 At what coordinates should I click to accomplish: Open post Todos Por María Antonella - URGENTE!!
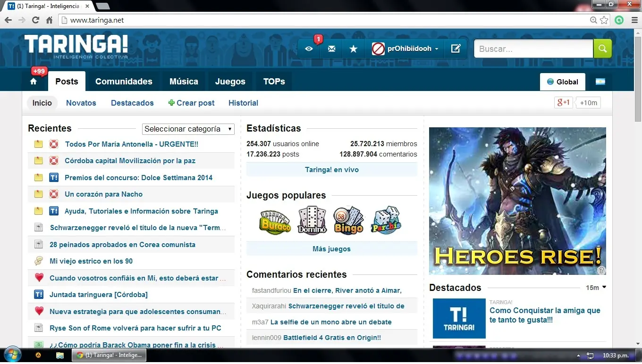[x=132, y=144]
